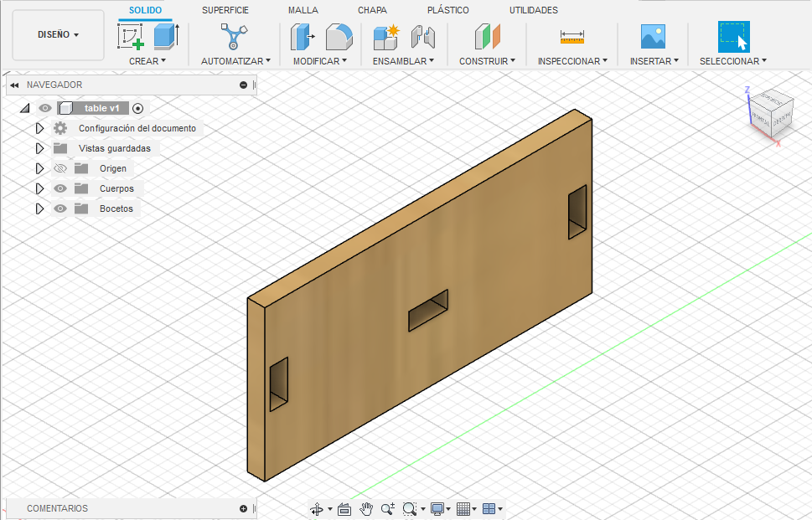Select the Insert image icon
Screen dimensions: 812x520
653,37
